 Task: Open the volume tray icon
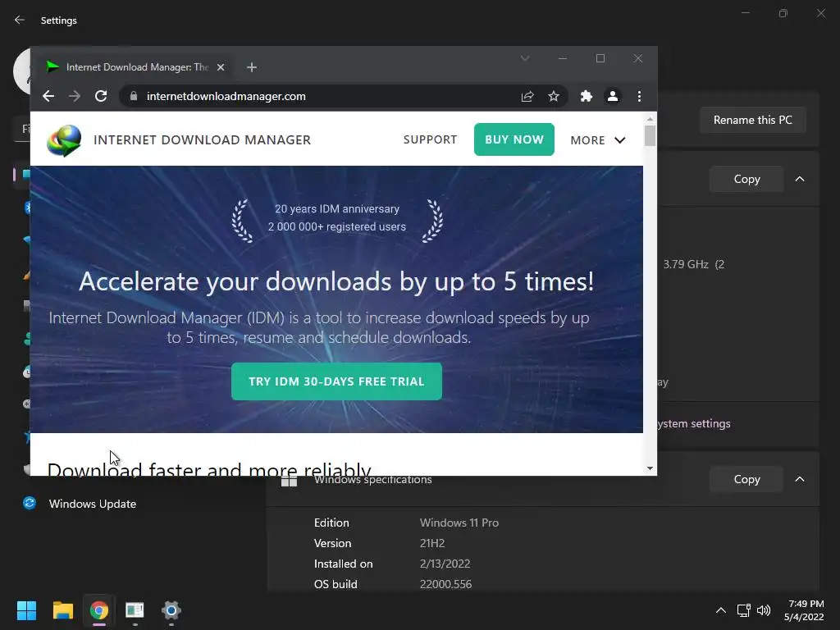pyautogui.click(x=764, y=610)
